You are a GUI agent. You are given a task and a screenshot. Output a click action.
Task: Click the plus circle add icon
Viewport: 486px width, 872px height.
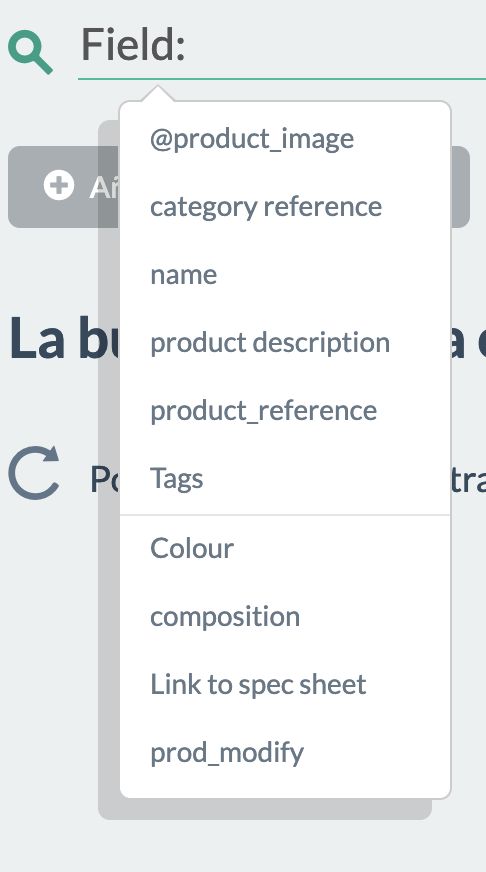point(58,185)
